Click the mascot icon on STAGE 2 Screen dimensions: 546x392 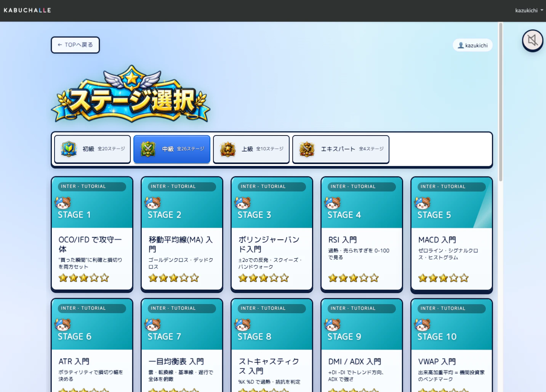(153, 203)
